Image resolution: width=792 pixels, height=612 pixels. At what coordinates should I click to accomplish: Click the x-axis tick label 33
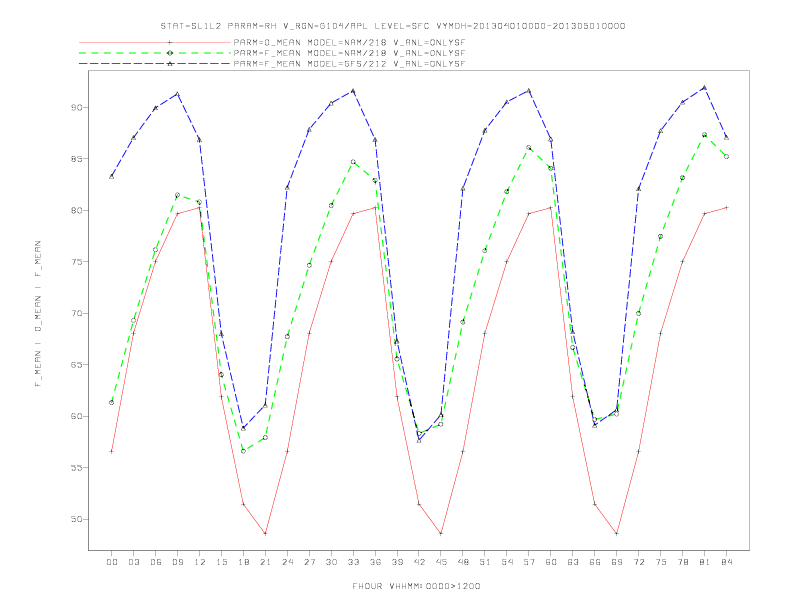353,562
